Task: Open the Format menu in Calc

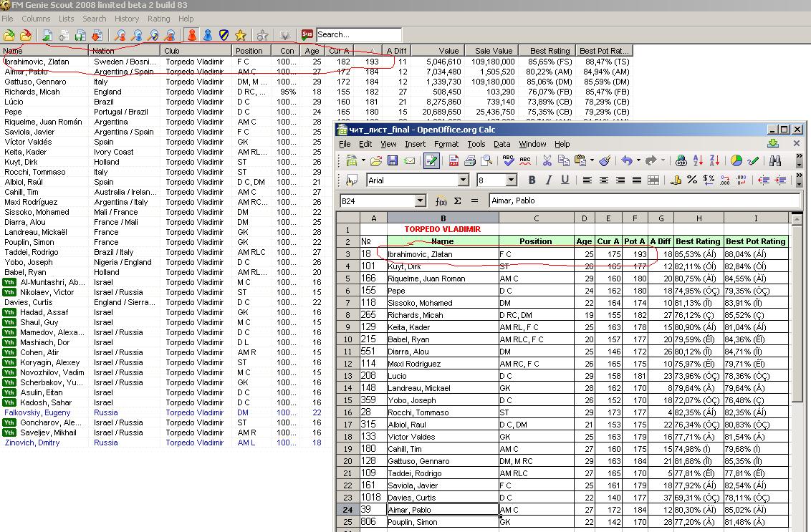Action: (446, 144)
